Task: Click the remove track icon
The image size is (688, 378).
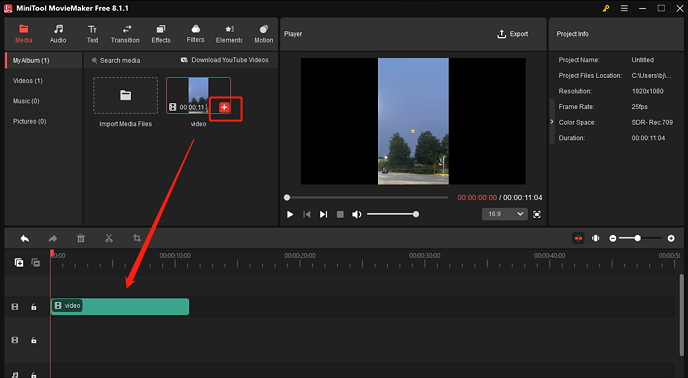Action: pos(36,263)
